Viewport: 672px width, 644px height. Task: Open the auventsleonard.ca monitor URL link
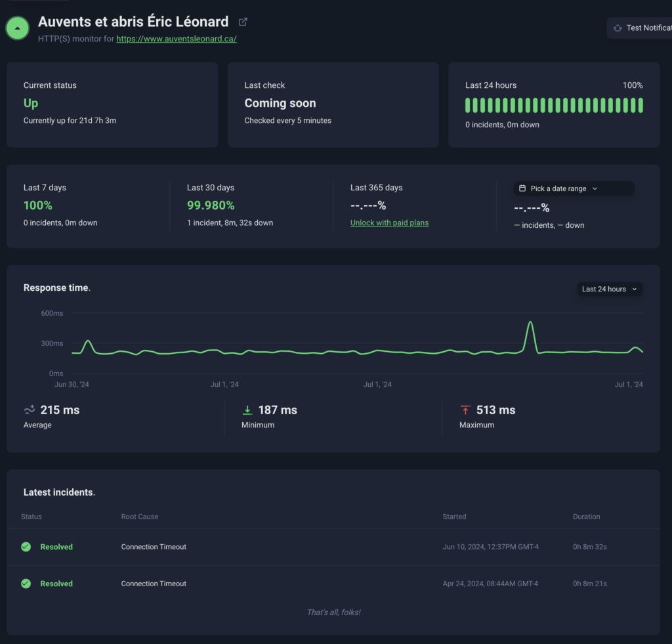177,39
